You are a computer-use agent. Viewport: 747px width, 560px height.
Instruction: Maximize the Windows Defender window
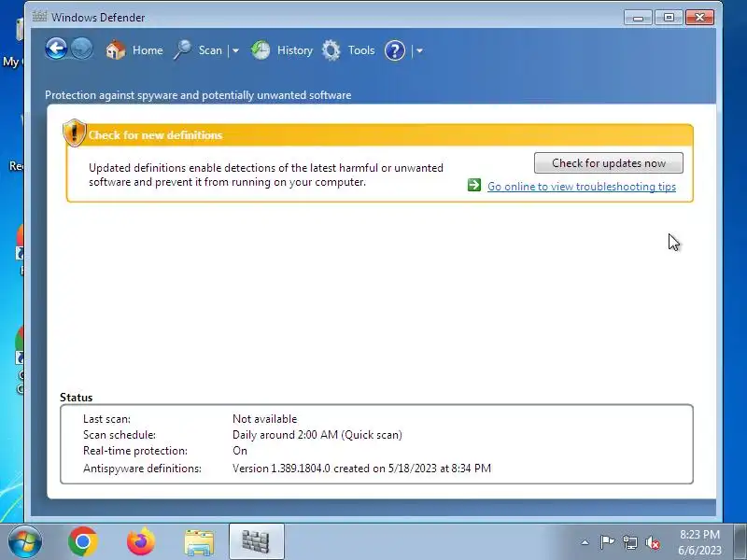(x=669, y=18)
